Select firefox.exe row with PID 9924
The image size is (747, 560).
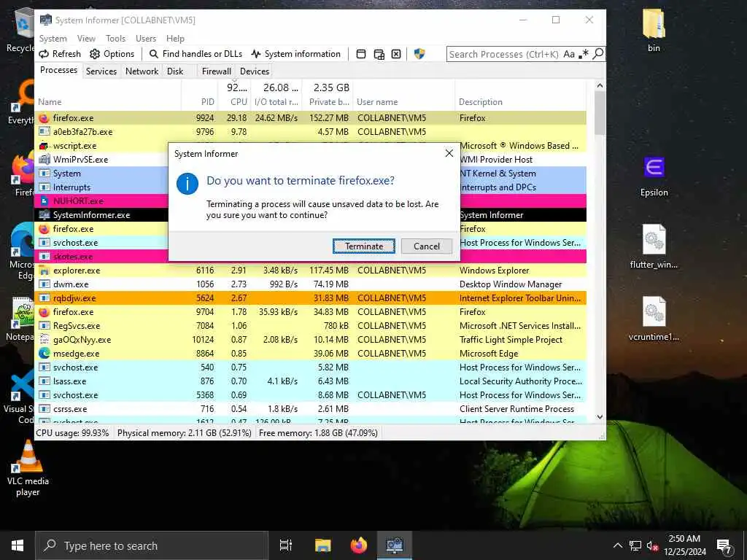click(x=311, y=118)
